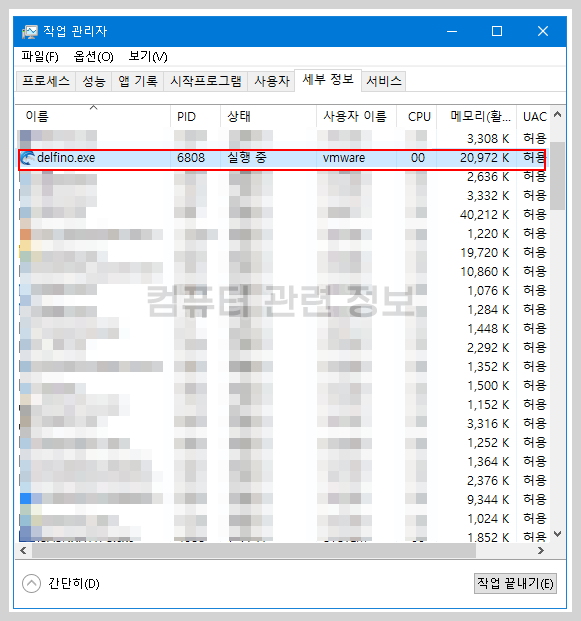This screenshot has width=581, height=621.
Task: Select the row with 10,860 K memory
Action: point(282,272)
